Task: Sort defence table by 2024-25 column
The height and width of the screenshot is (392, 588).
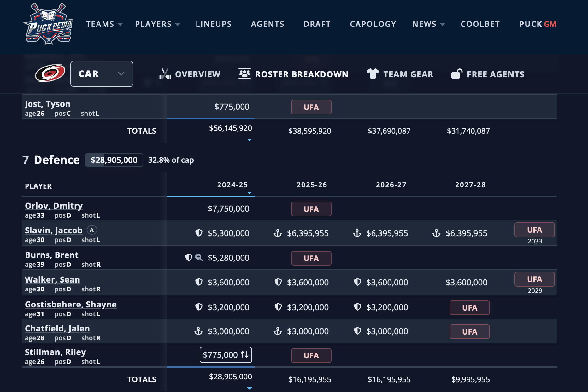Action: (232, 185)
